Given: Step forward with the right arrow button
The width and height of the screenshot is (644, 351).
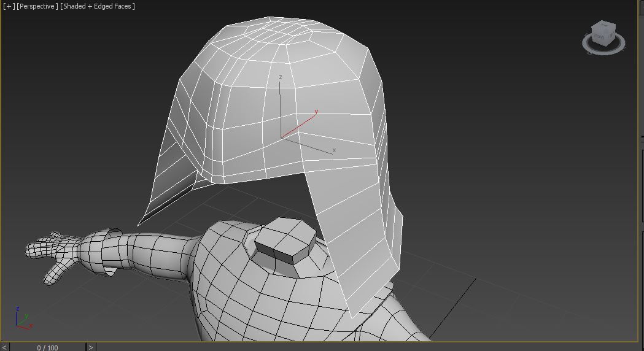Looking at the screenshot, I should (91, 347).
